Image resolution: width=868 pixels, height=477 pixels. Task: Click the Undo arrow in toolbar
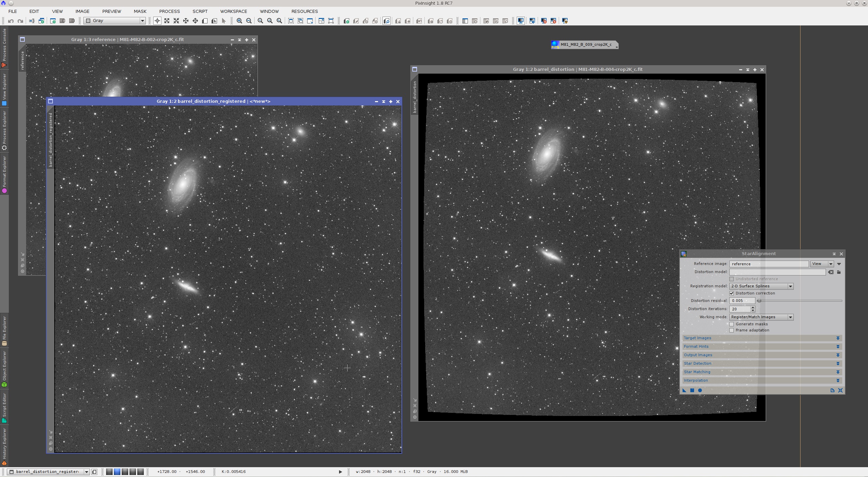(x=11, y=21)
